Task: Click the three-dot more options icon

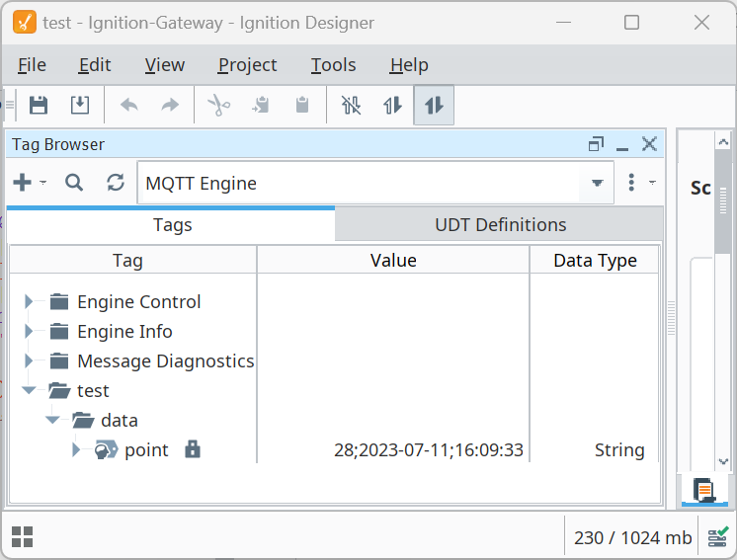Action: pyautogui.click(x=631, y=183)
